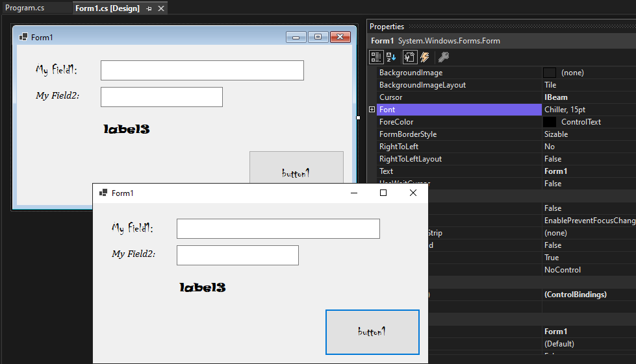This screenshot has width=636, height=364.
Task: Open Events list lightning icon
Action: (425, 57)
